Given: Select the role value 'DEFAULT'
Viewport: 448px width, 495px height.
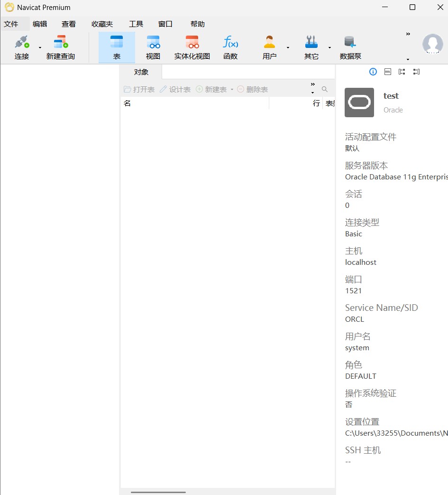Looking at the screenshot, I should coord(361,376).
